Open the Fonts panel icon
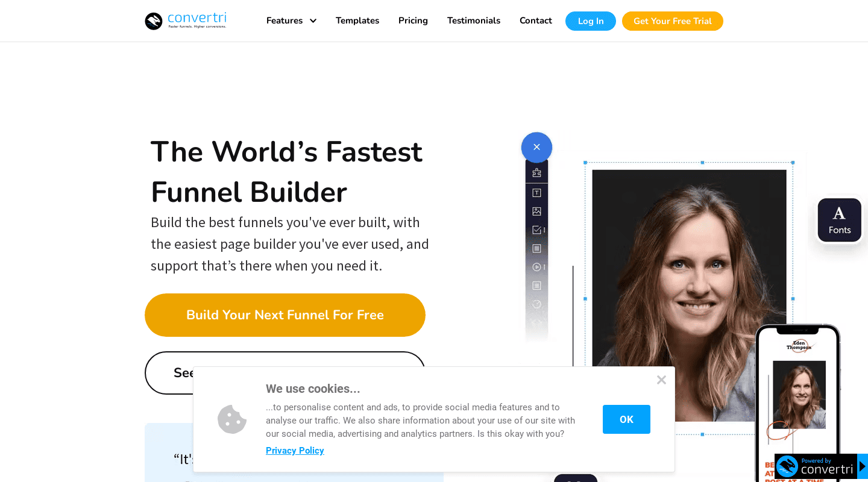 (x=839, y=220)
